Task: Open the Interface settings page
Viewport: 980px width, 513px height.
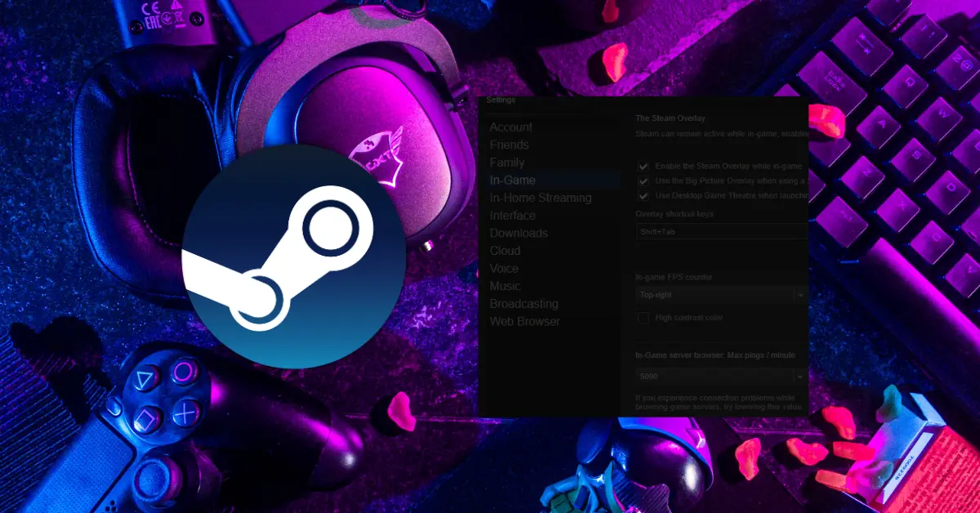Action: pos(512,216)
